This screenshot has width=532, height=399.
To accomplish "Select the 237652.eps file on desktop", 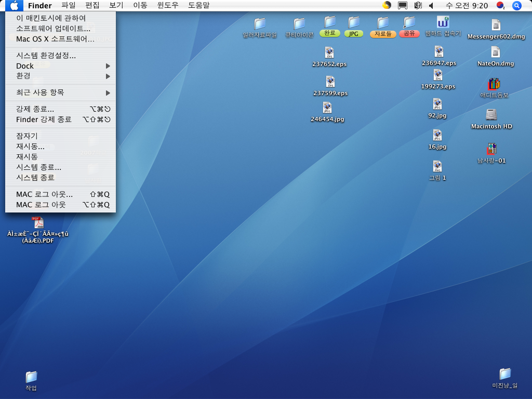I will point(329,53).
